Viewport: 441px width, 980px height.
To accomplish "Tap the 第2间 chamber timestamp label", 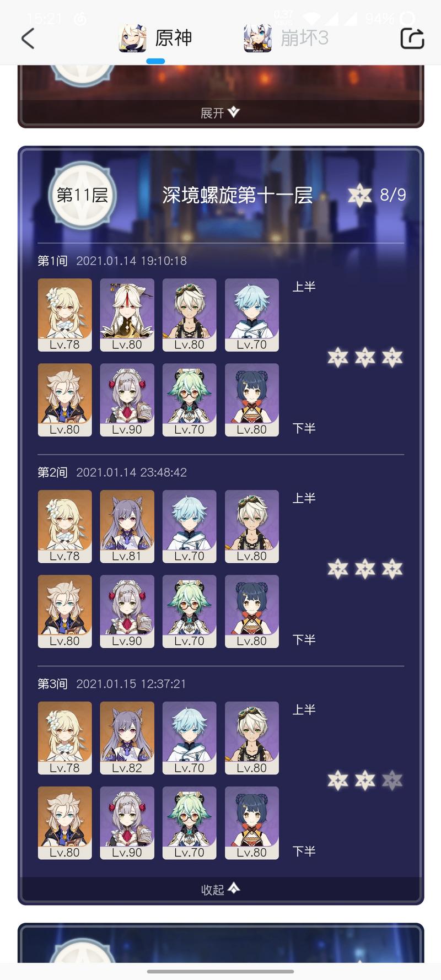I will click(131, 472).
